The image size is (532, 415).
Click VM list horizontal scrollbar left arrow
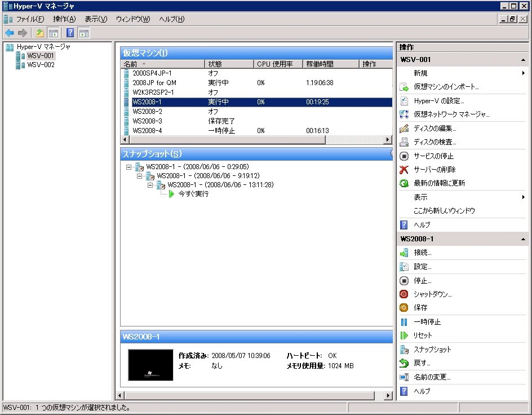[x=125, y=139]
